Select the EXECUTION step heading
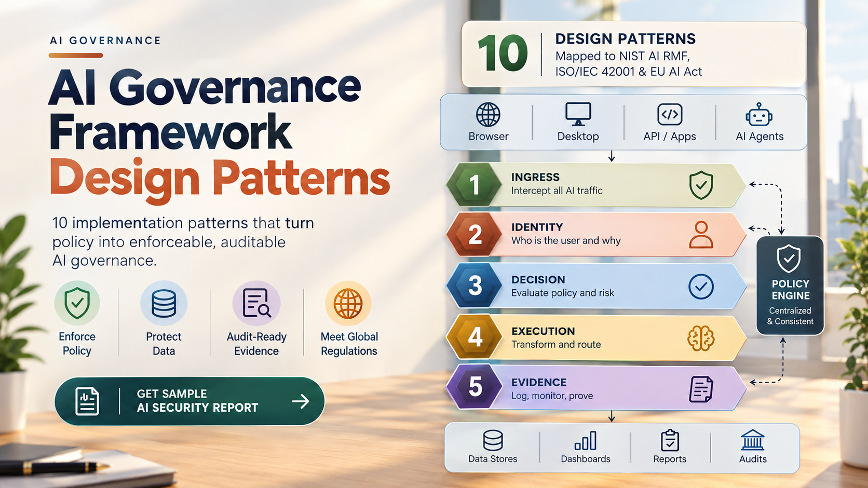 (x=543, y=331)
